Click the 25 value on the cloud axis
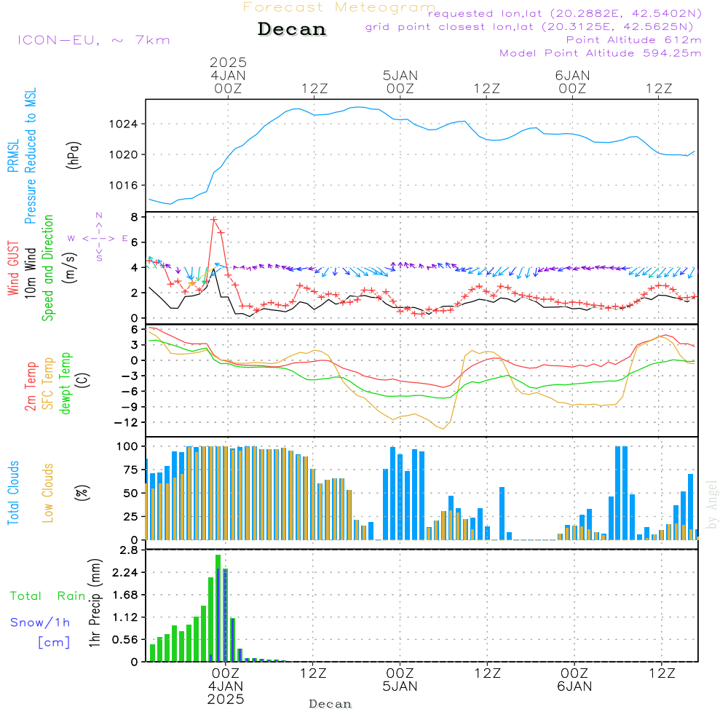Screen dimensions: 728x728 [x=130, y=517]
